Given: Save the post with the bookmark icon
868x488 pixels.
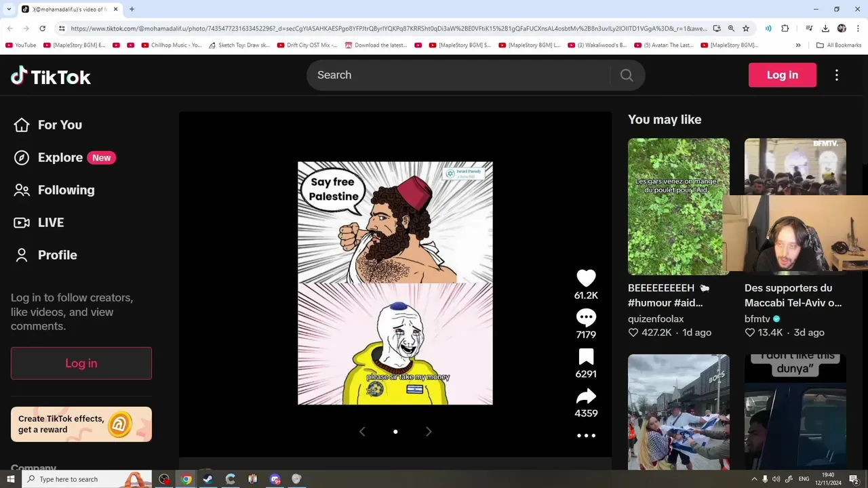Looking at the screenshot, I should tap(586, 357).
